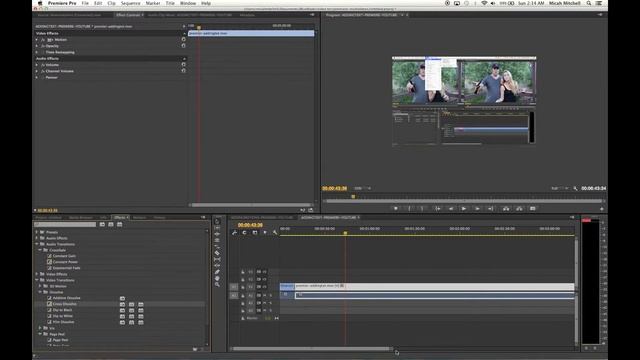Viewport: 640px width, 360px height.
Task: Switch to the Effects panel tab
Action: (x=121, y=218)
